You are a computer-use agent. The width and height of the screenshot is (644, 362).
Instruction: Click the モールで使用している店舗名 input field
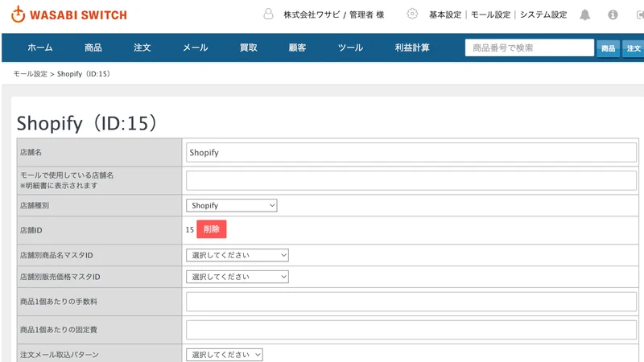(411, 180)
